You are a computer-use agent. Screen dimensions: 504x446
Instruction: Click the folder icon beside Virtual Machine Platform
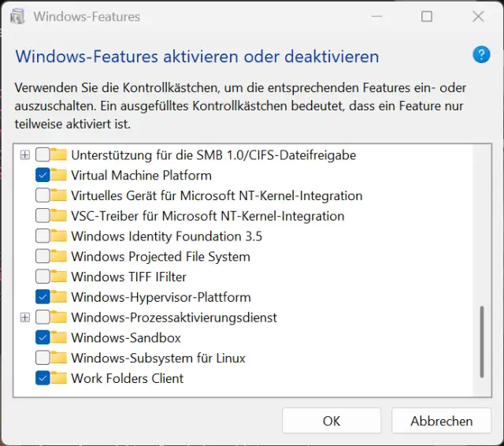(x=59, y=176)
